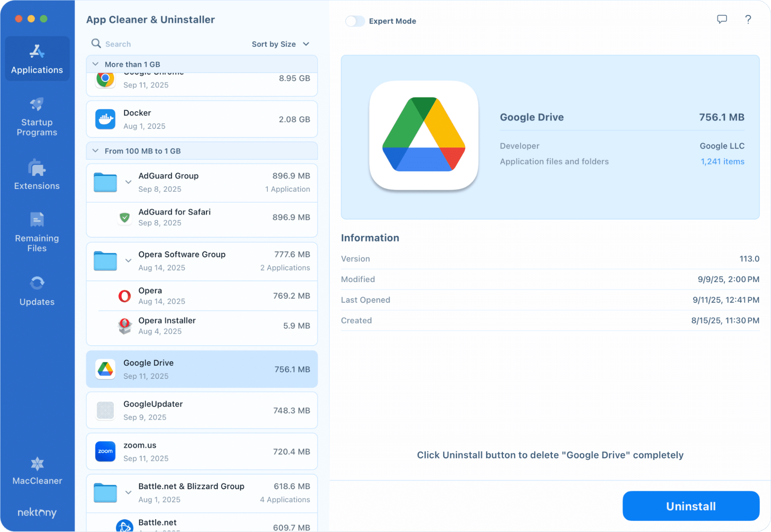Expand the Battle.net & Blizzard Group

point(128,492)
